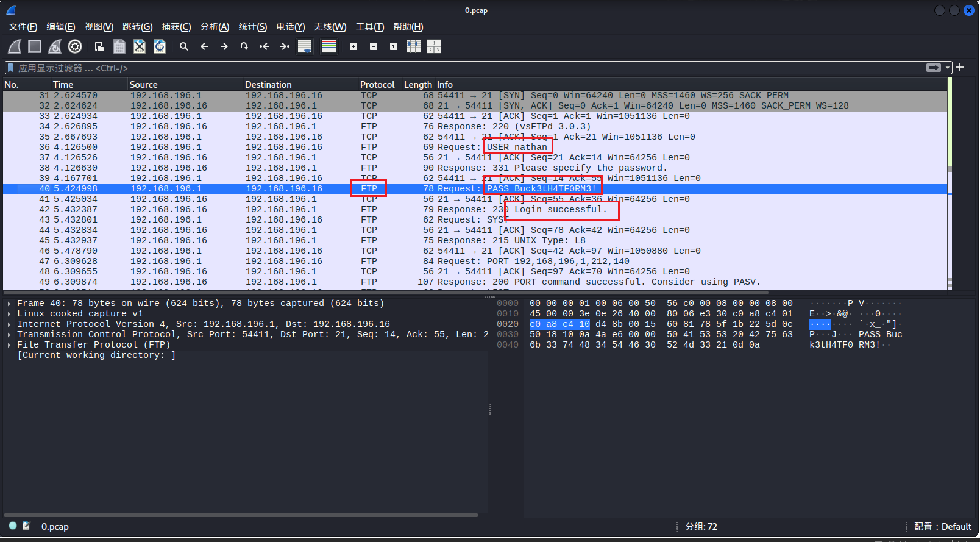Click the Protocol column header
Screen dimensions: 980x542
pos(377,85)
